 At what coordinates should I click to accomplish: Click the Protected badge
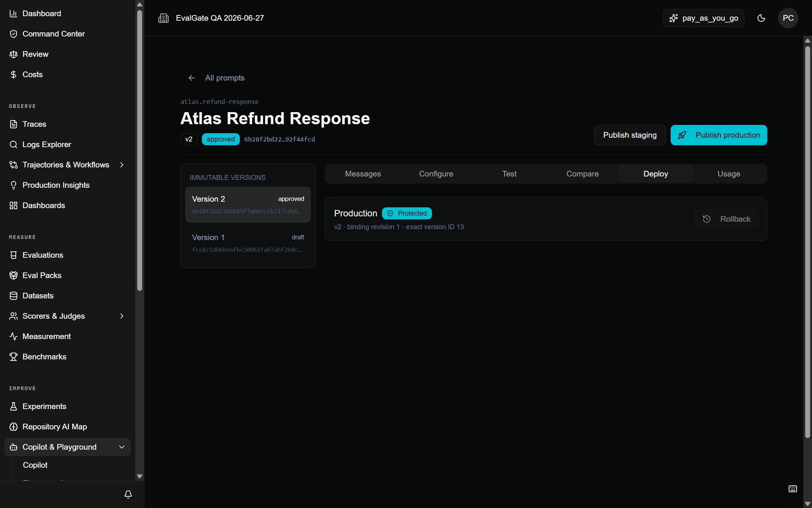[x=407, y=213]
